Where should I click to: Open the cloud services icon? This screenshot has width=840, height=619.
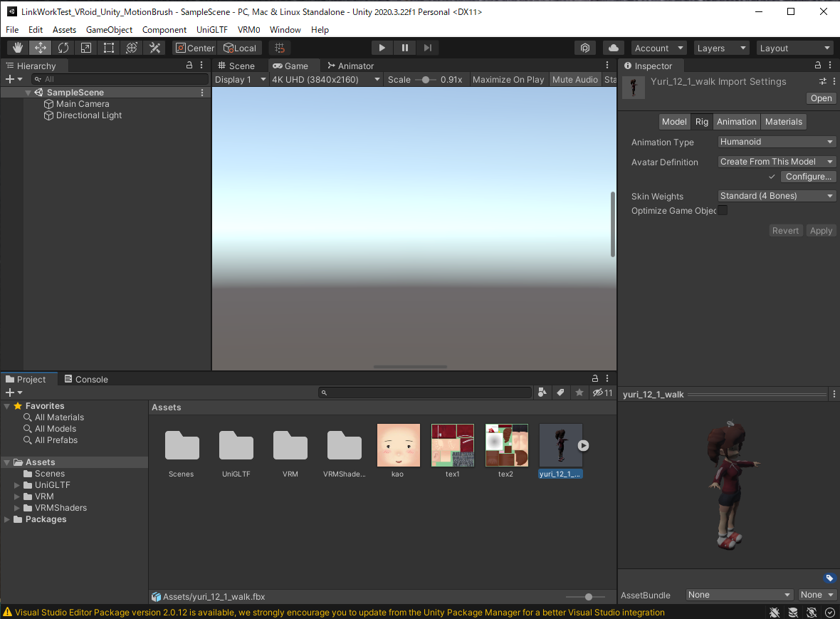pyautogui.click(x=613, y=48)
